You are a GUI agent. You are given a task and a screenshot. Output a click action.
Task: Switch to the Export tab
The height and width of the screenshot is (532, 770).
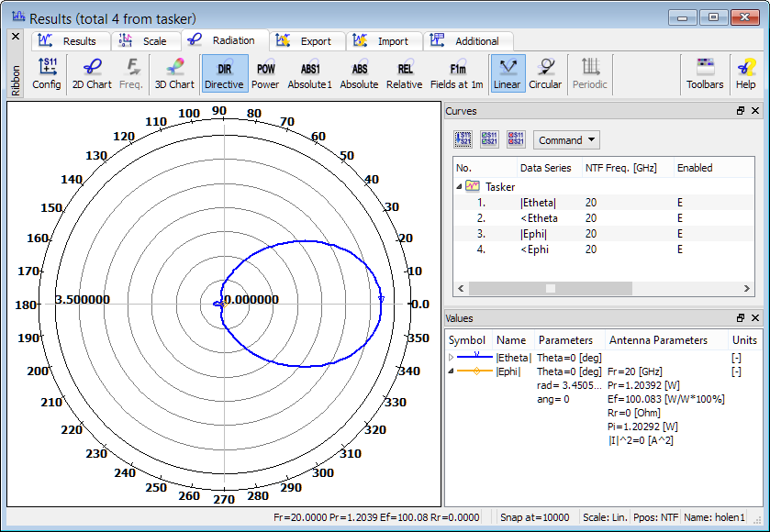(307, 41)
